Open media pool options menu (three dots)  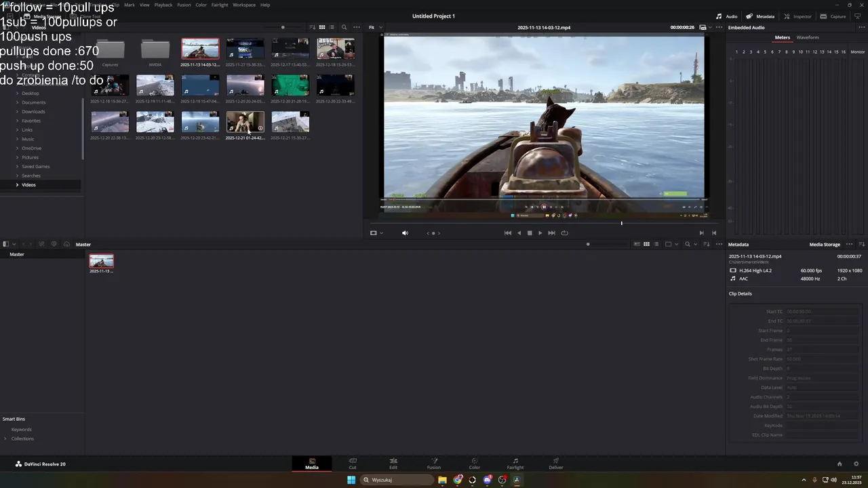click(x=717, y=244)
